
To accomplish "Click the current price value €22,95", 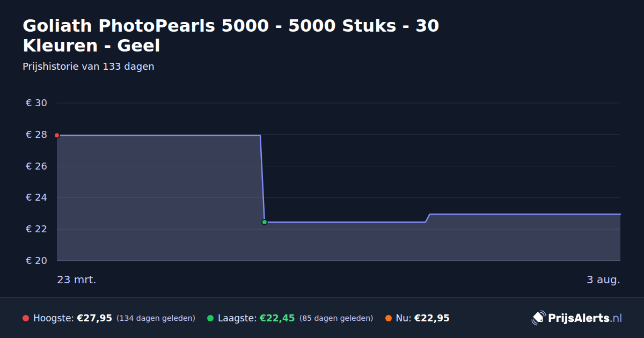I will click(432, 318).
